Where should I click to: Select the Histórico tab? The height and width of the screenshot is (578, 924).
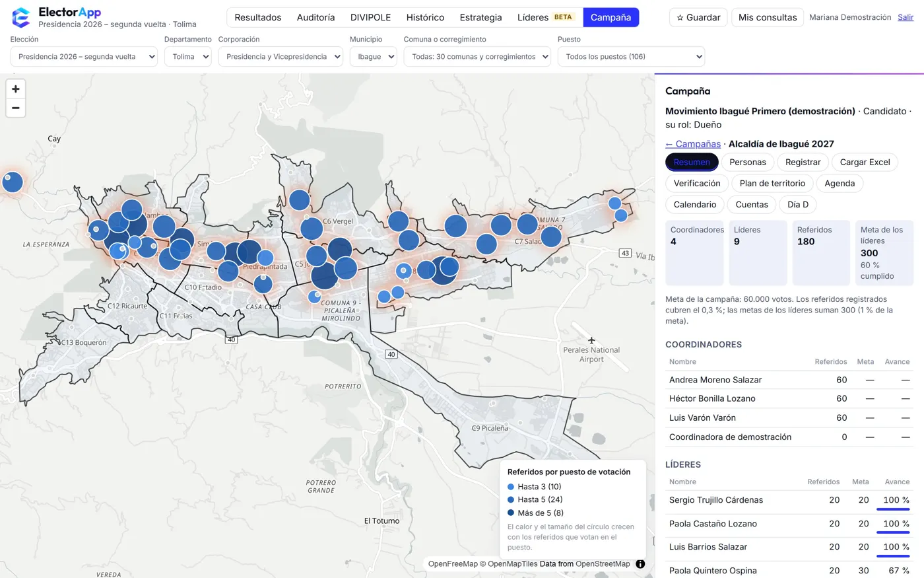point(425,17)
